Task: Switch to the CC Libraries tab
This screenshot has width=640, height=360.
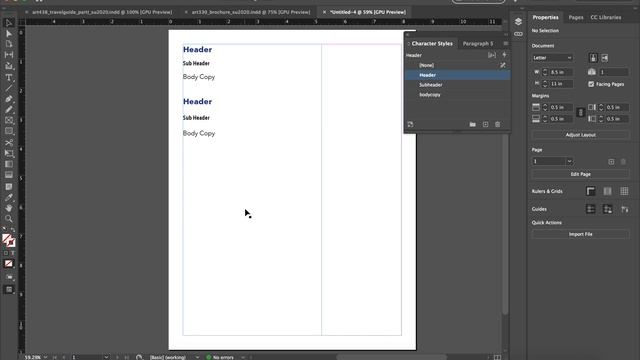Action: (x=606, y=18)
